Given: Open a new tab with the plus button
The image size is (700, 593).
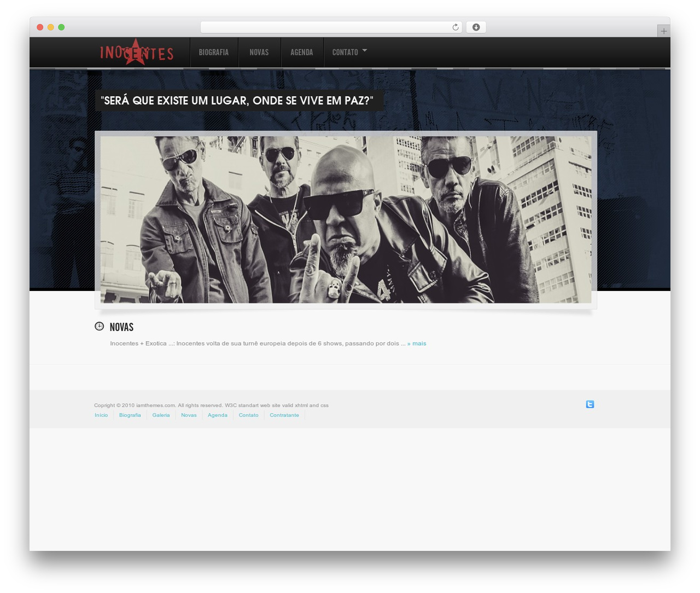Looking at the screenshot, I should (x=663, y=31).
